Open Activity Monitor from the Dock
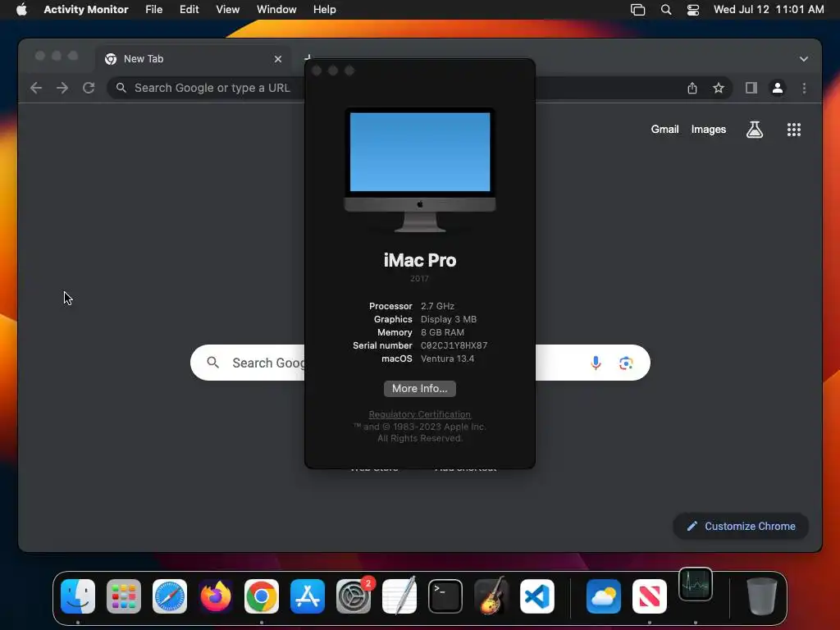The height and width of the screenshot is (630, 840). tap(696, 584)
